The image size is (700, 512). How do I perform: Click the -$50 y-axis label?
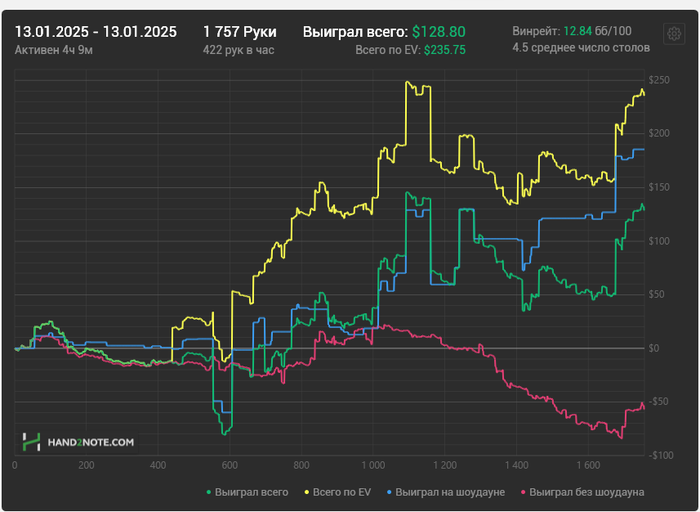point(658,401)
